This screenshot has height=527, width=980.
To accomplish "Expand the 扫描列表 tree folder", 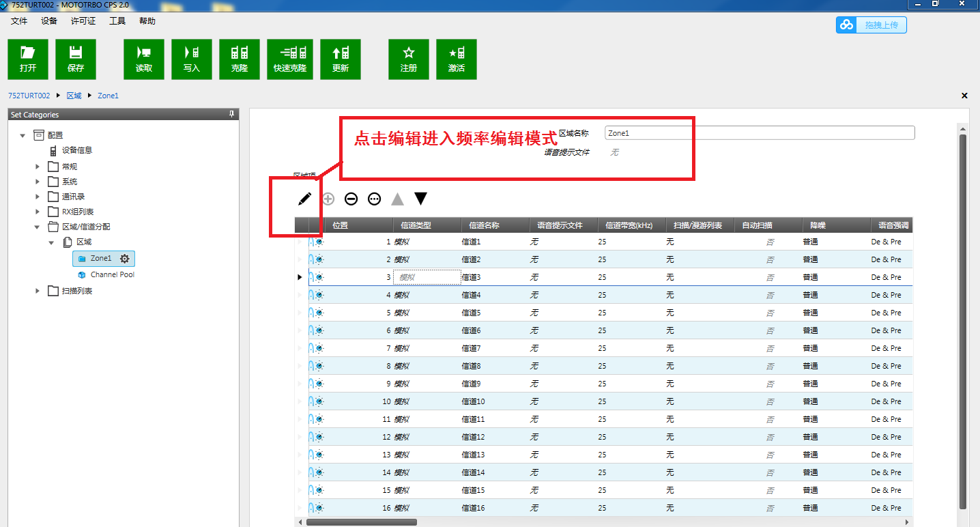I will click(x=38, y=291).
